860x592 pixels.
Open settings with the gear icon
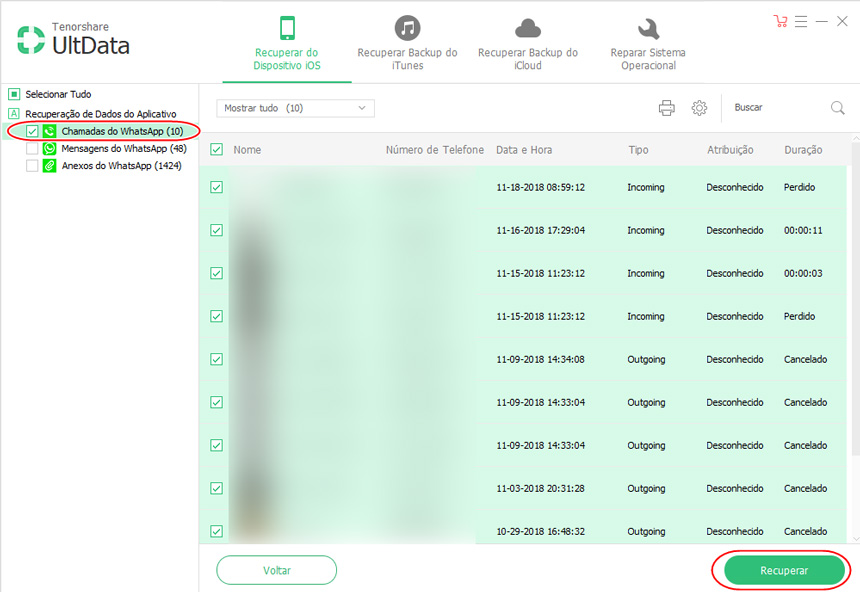coord(699,108)
